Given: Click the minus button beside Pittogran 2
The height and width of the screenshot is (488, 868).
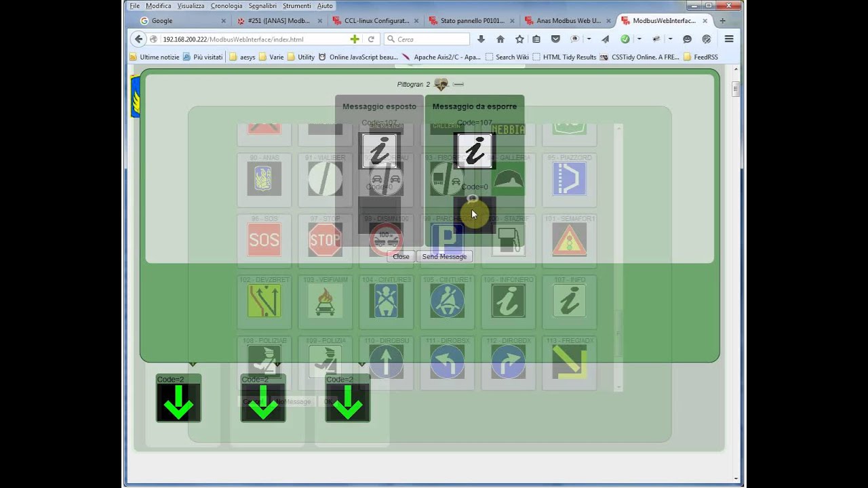Looking at the screenshot, I should point(458,84).
